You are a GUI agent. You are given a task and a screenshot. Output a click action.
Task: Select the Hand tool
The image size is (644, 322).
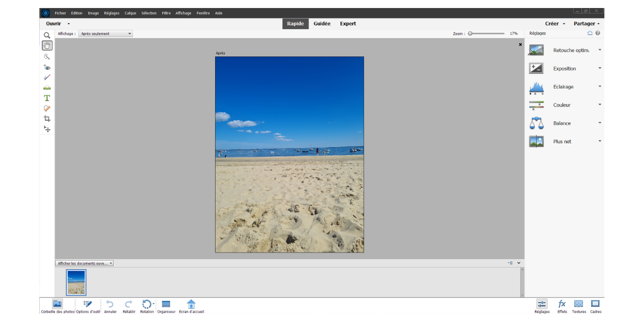47,46
